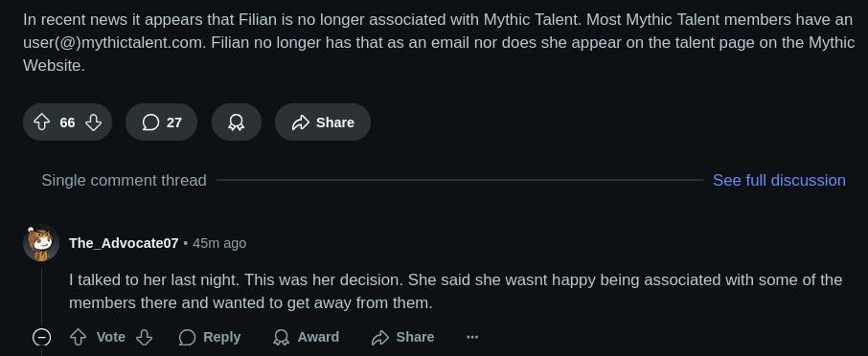Open See full discussion link

[x=779, y=180]
